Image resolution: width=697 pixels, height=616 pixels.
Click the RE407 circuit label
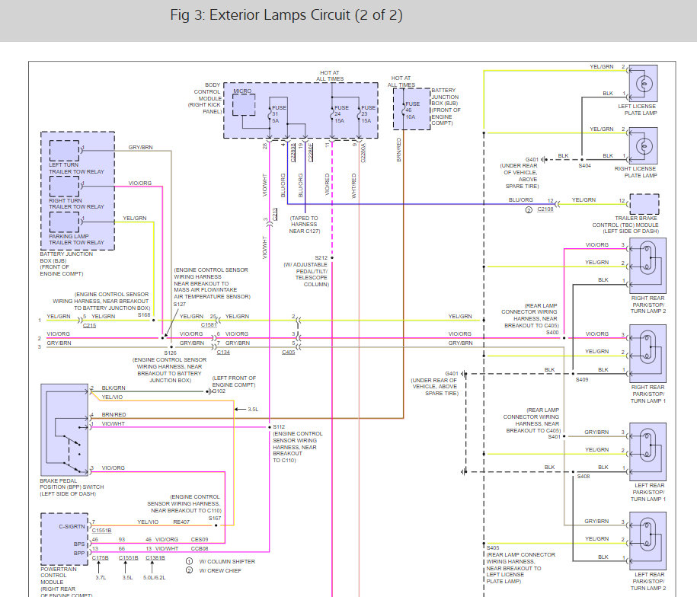[181, 522]
